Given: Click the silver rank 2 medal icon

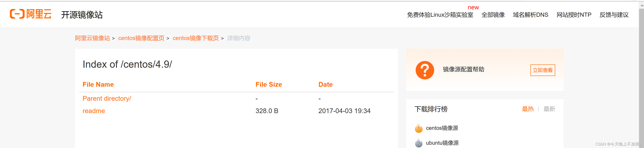Looking at the screenshot, I should [x=418, y=143].
